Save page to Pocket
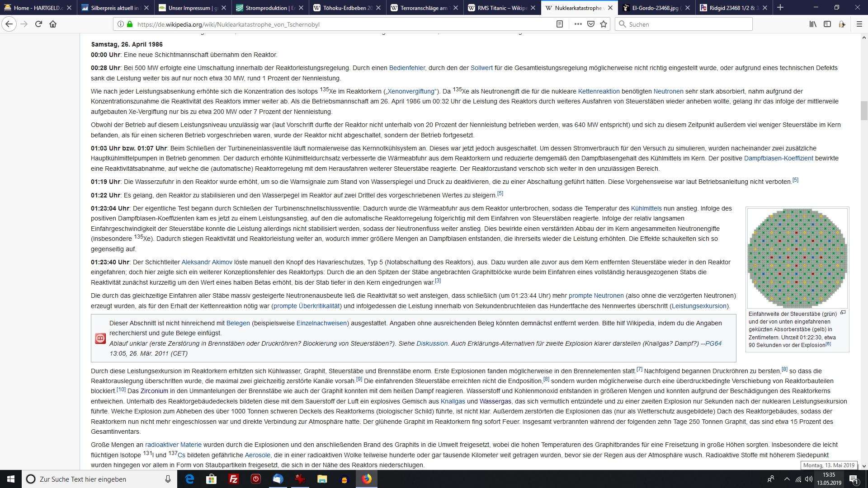The height and width of the screenshot is (488, 868). 591,24
